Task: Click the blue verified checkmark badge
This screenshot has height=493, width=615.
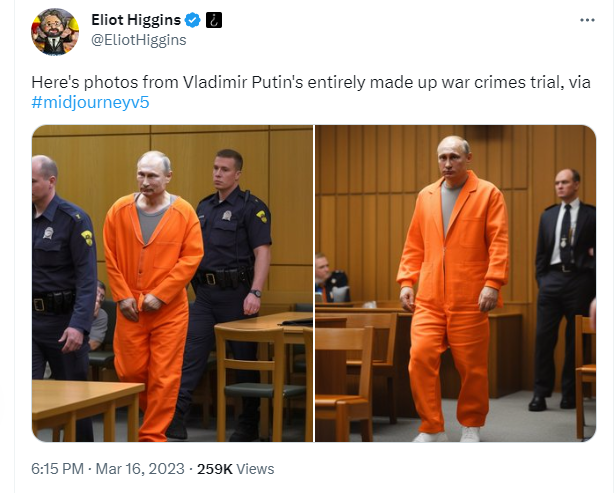Action: 193,20
